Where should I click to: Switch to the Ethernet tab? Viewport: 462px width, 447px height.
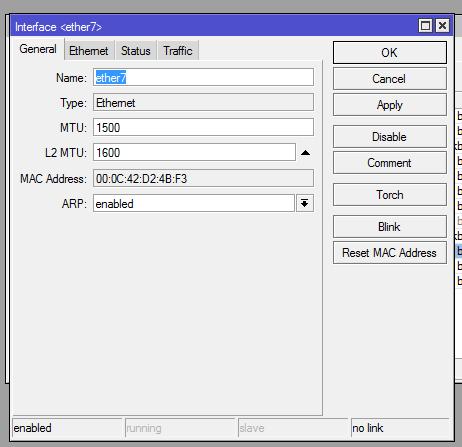tap(89, 51)
